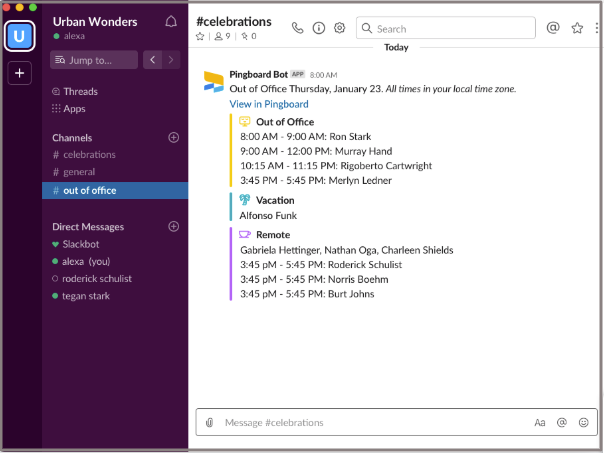The height and width of the screenshot is (453, 604).
Task: Attach a file with paperclip icon
Action: click(x=209, y=423)
